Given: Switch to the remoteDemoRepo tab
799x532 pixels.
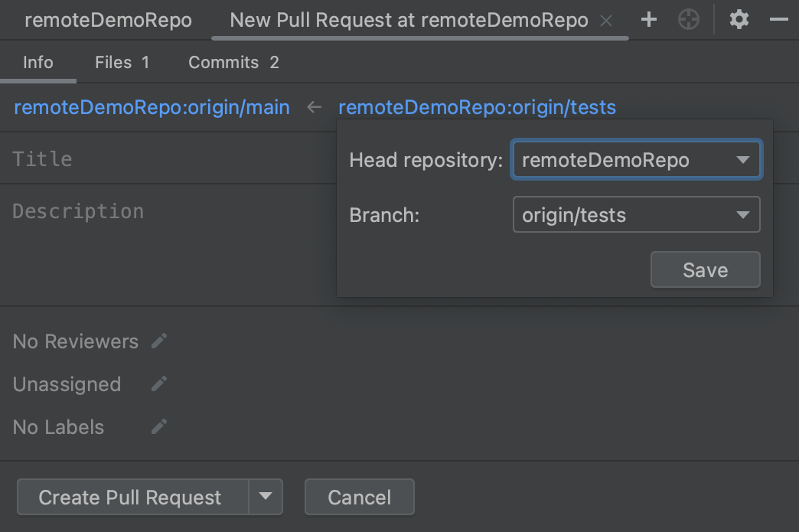Looking at the screenshot, I should (108, 21).
